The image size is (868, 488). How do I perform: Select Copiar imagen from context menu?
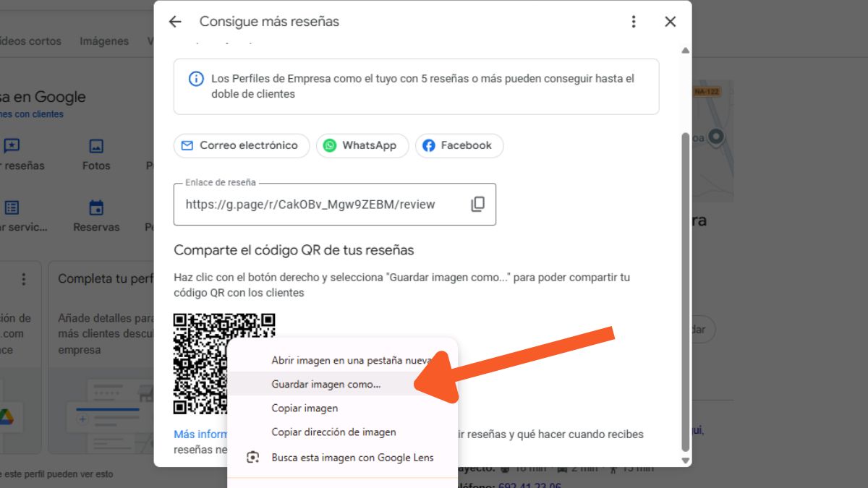[x=305, y=408]
